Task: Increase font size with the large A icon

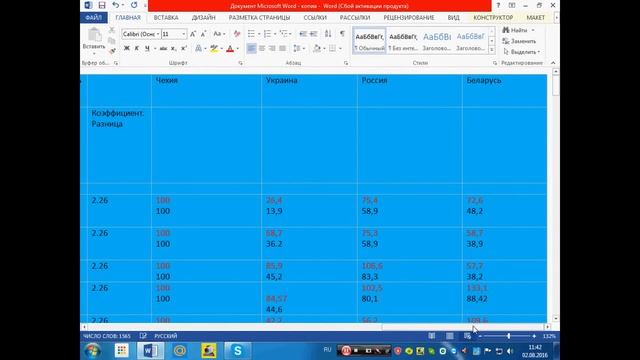Action: tap(193, 34)
